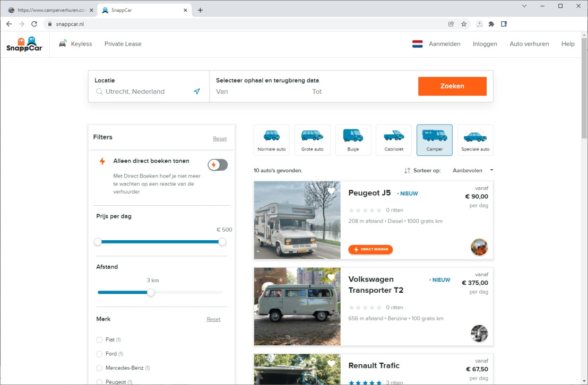Select the Fiat brand radio button

[99, 339]
